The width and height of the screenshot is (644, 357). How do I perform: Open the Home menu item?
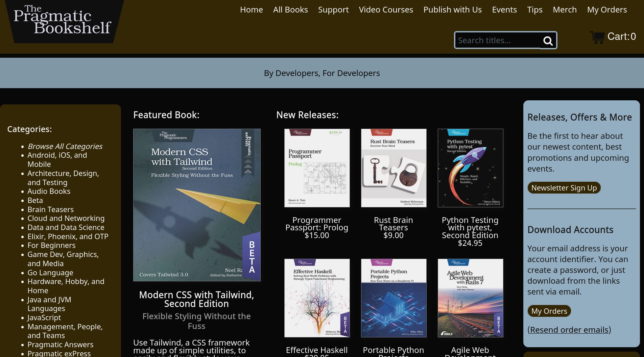(x=252, y=10)
